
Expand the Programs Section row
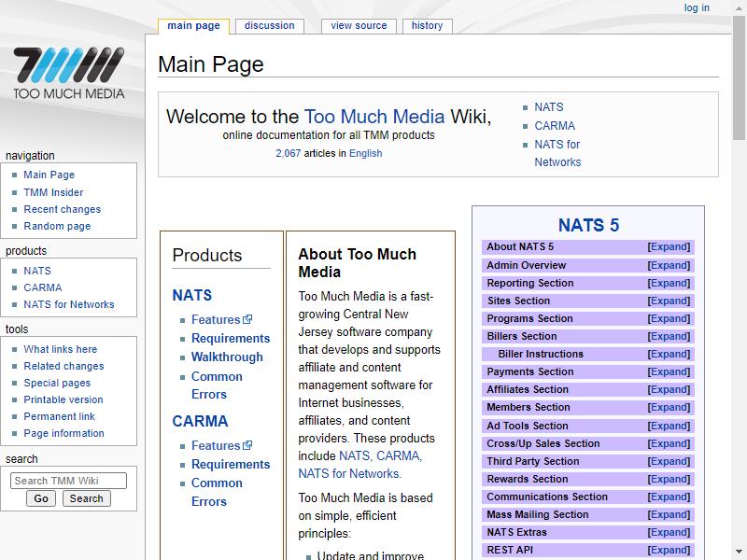(x=669, y=318)
